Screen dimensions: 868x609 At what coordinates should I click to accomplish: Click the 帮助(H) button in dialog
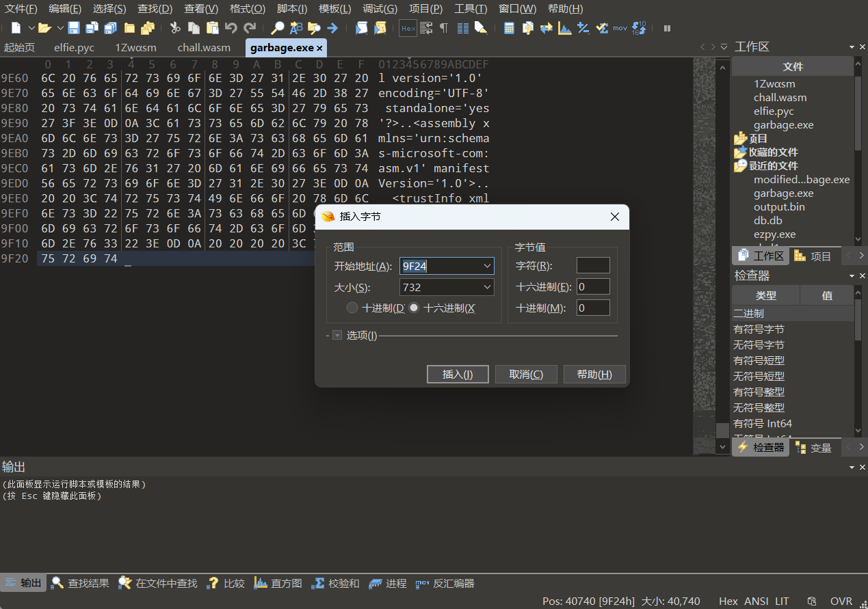[x=594, y=375]
